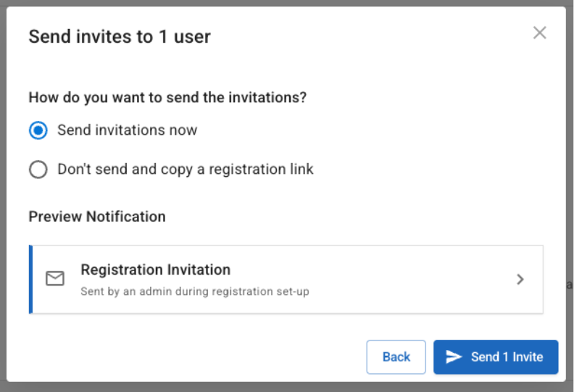The image size is (574, 392).
Task: Click the Preview Notification heading
Action: coord(97,217)
